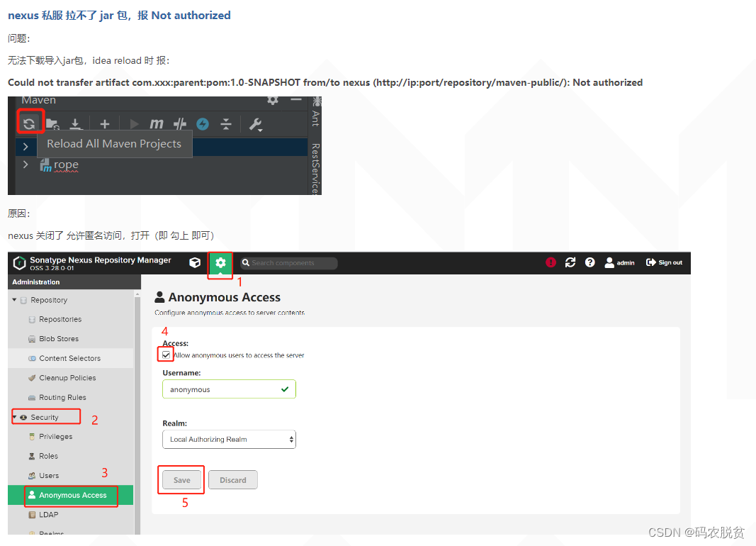The width and height of the screenshot is (756, 546).
Task: Click Add Maven Projects plus icon
Action: pos(105,124)
